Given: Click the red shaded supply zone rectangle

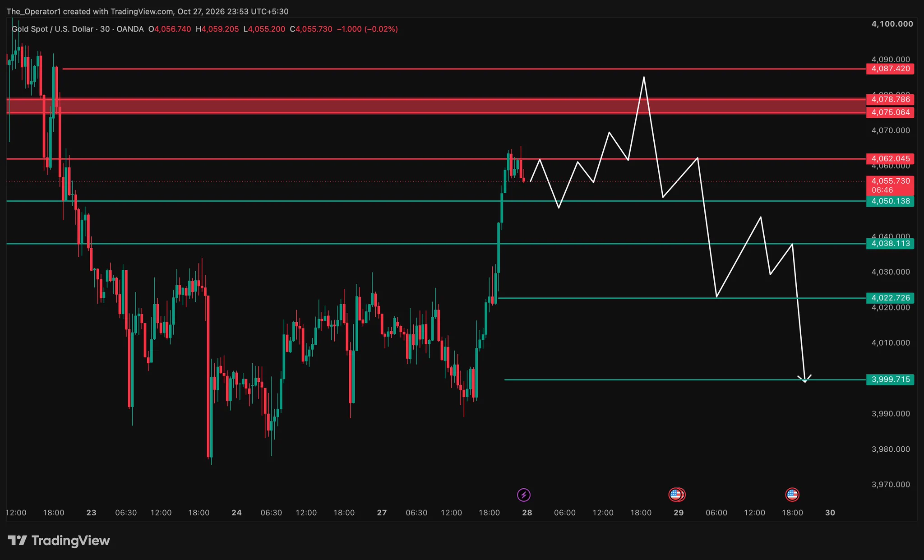Looking at the screenshot, I should (436, 106).
